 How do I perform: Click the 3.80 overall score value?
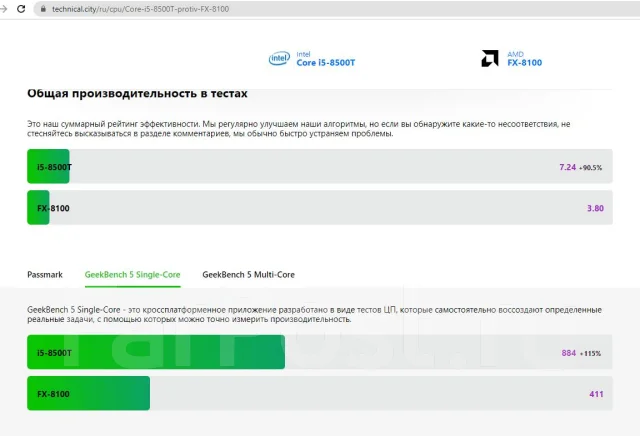click(x=595, y=208)
